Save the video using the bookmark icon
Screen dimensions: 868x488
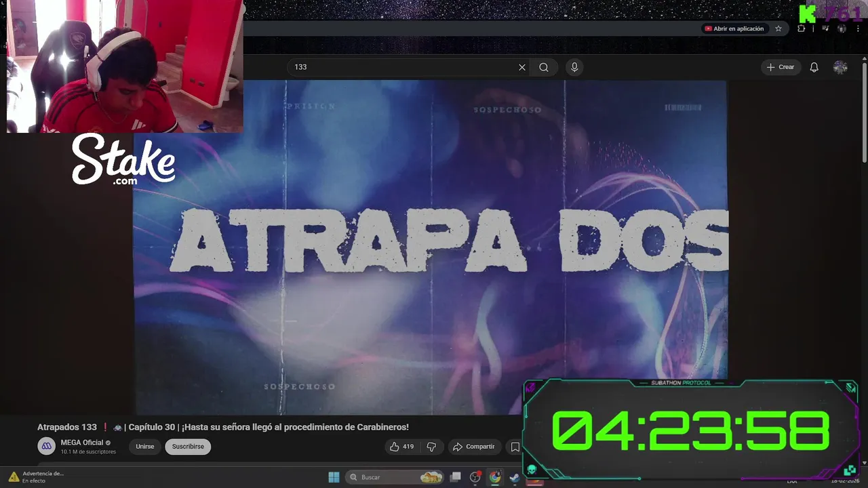(515, 447)
